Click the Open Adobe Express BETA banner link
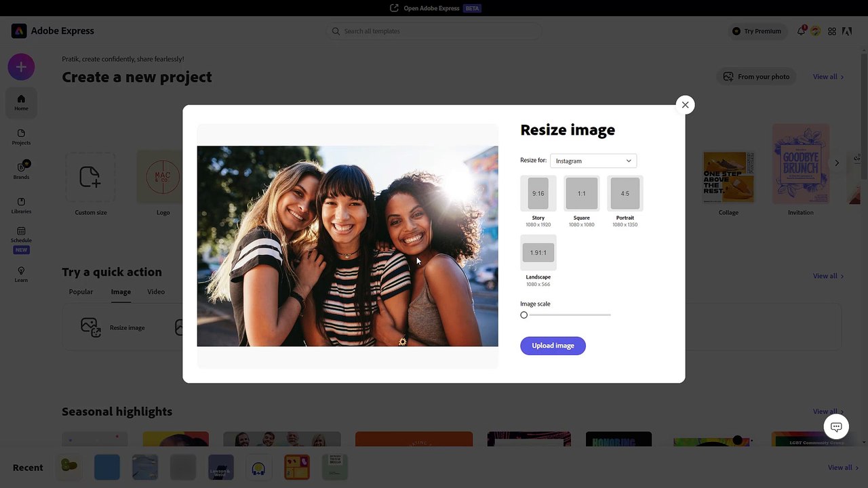Screen dimensions: 868x488 click(x=435, y=8)
